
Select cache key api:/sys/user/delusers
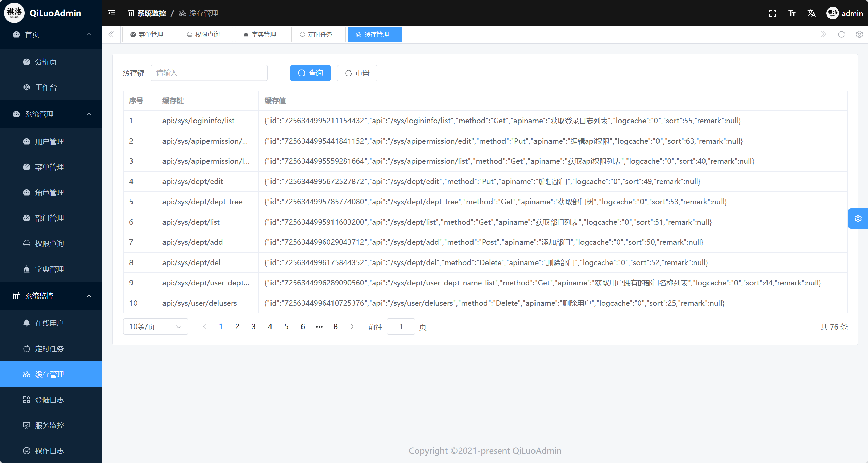point(200,303)
